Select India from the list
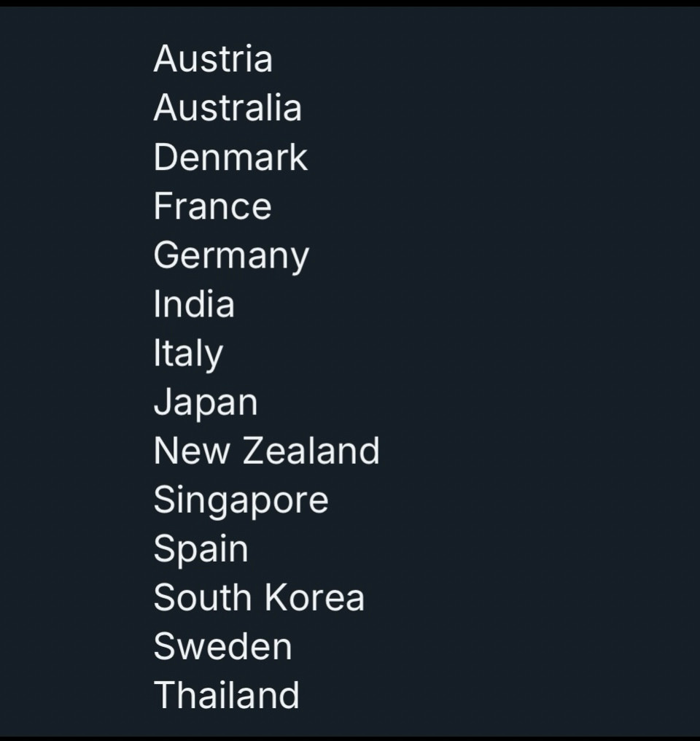Viewport: 700px width, 741px height. [194, 303]
